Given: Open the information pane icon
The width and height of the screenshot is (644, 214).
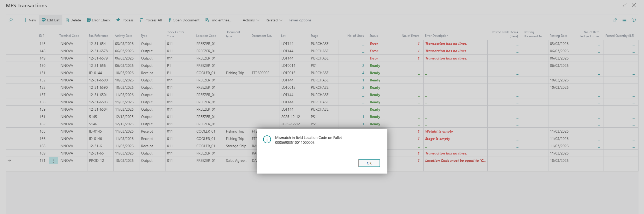Looking at the screenshot, I should [x=634, y=20].
